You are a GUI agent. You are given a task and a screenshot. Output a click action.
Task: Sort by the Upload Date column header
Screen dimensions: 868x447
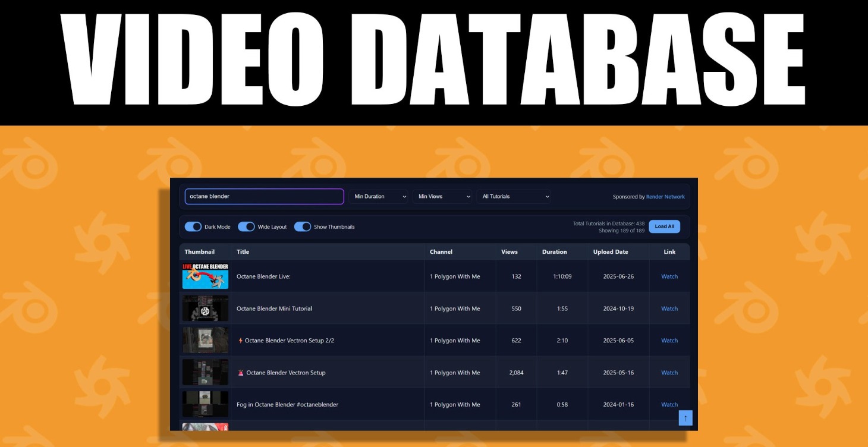coord(611,251)
